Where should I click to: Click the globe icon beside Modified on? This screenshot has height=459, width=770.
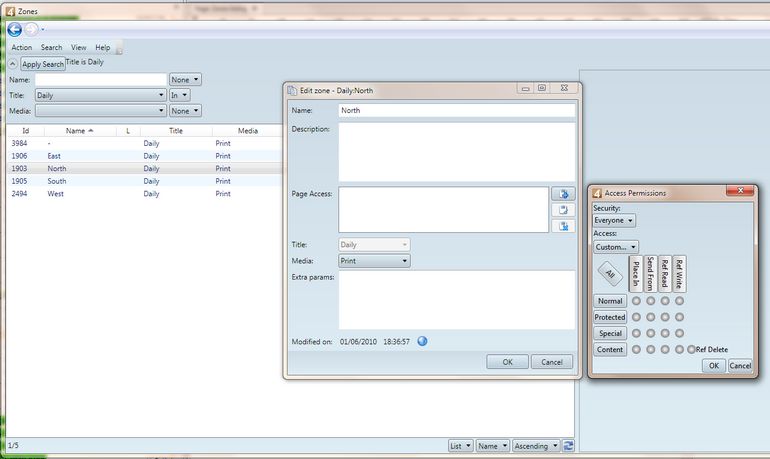pyautogui.click(x=422, y=341)
